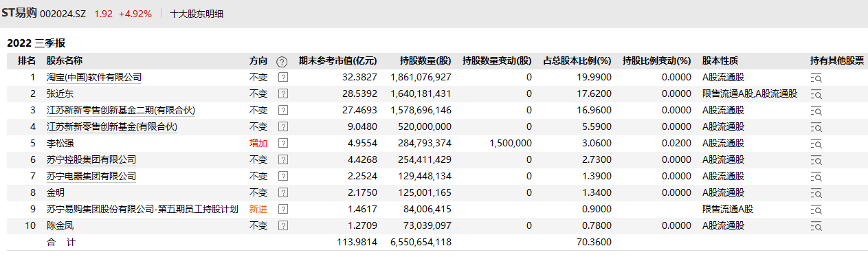The width and height of the screenshot is (868, 257).
Task: Click the ST易购 stock name title
Action: tap(19, 13)
